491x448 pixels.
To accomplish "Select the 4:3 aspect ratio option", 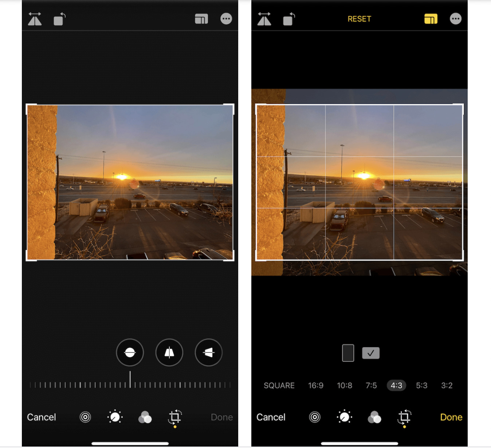I will (396, 385).
